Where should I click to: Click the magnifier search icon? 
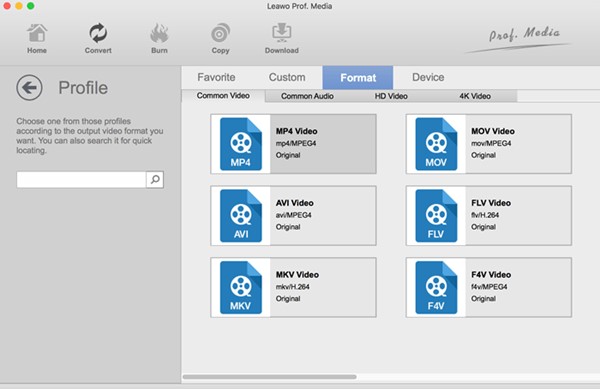(155, 179)
